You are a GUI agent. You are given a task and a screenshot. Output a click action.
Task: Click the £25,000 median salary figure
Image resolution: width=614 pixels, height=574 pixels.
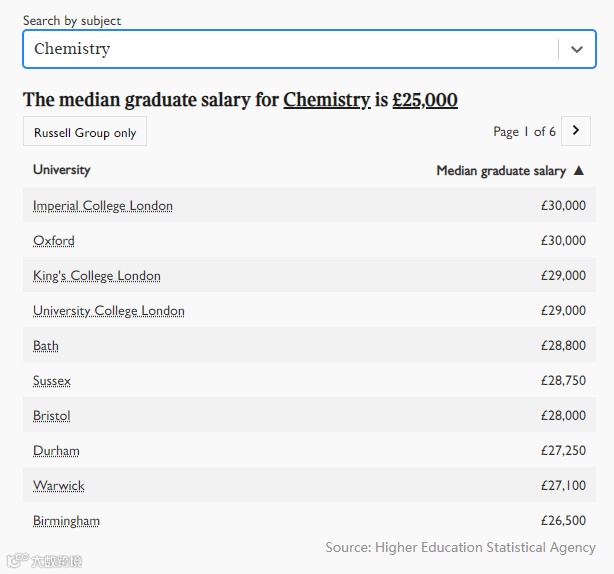pos(425,100)
